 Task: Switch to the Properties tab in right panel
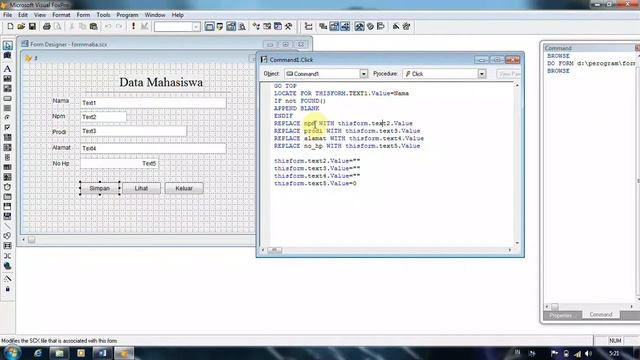tap(561, 315)
